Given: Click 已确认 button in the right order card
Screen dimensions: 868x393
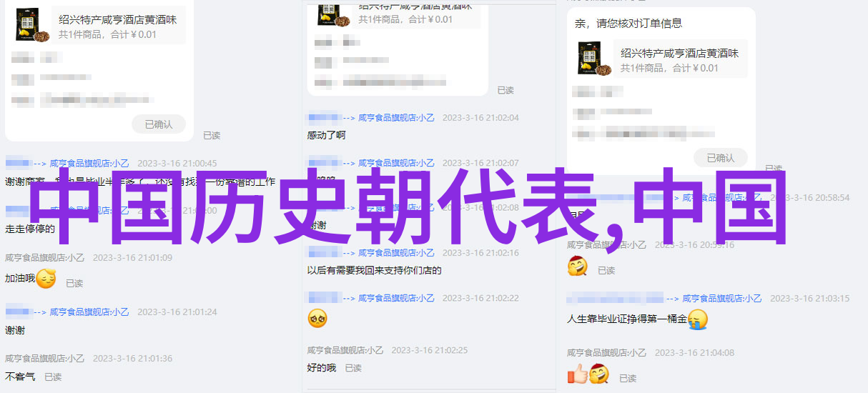Looking at the screenshot, I should (x=720, y=158).
